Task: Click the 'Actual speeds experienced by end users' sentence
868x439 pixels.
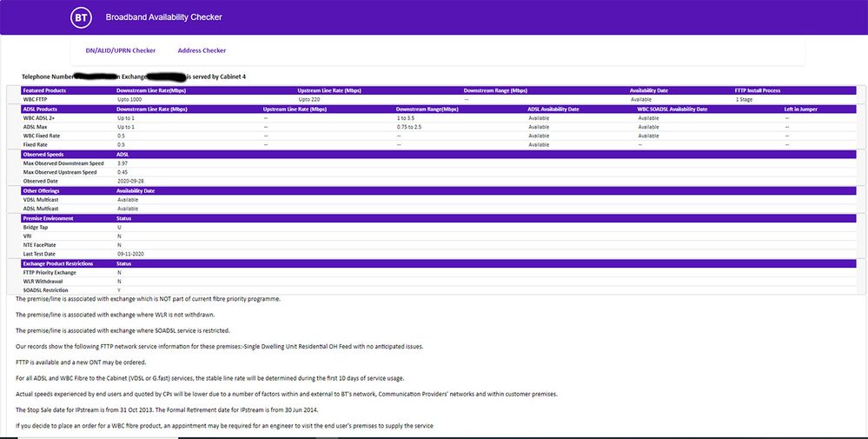Action: (x=287, y=394)
